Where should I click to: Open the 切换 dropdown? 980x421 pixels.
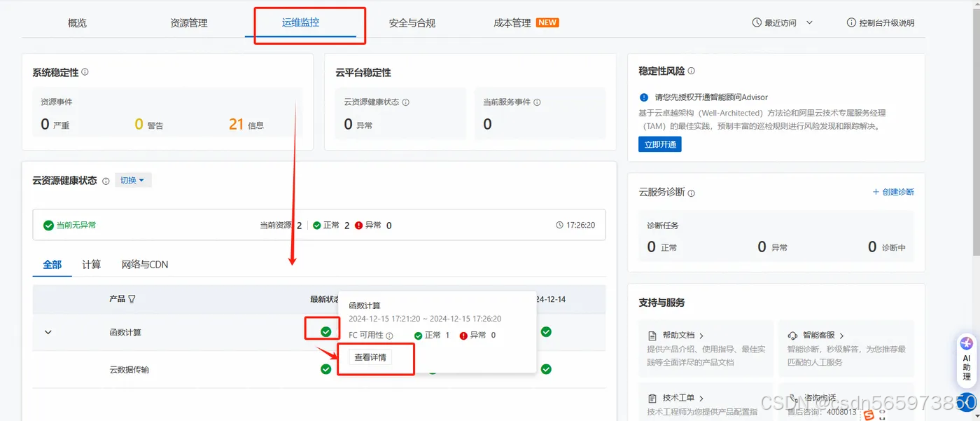click(x=132, y=180)
